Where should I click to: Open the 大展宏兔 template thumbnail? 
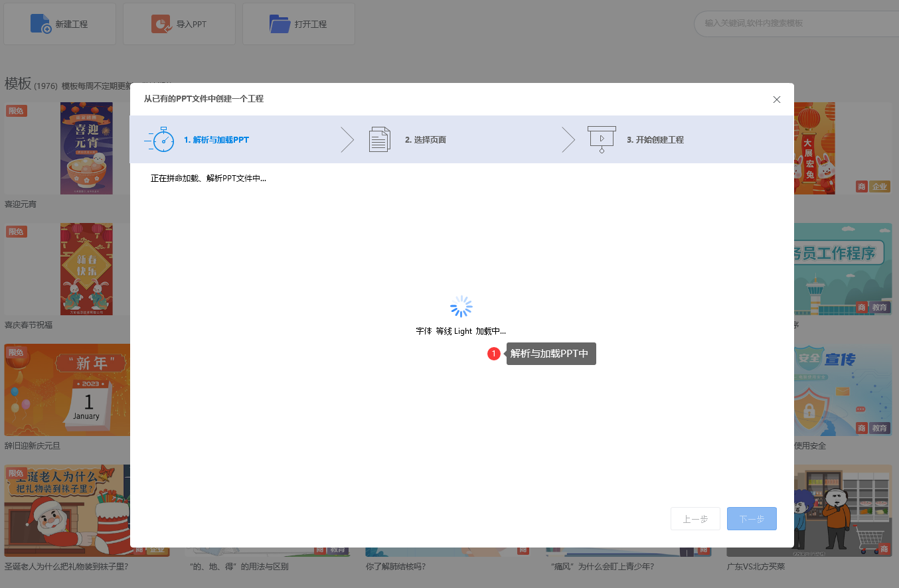(815, 148)
